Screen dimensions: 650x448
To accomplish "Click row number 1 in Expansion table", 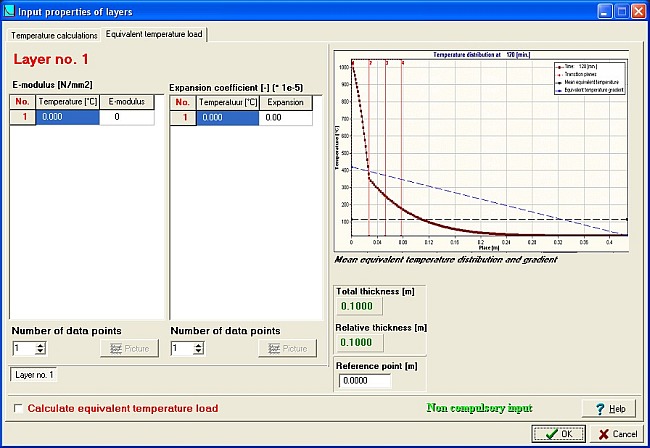I will tap(183, 118).
